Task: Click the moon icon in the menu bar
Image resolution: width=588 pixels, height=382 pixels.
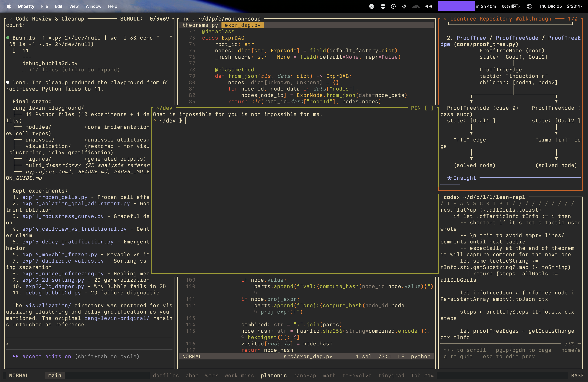Action: coord(372,6)
